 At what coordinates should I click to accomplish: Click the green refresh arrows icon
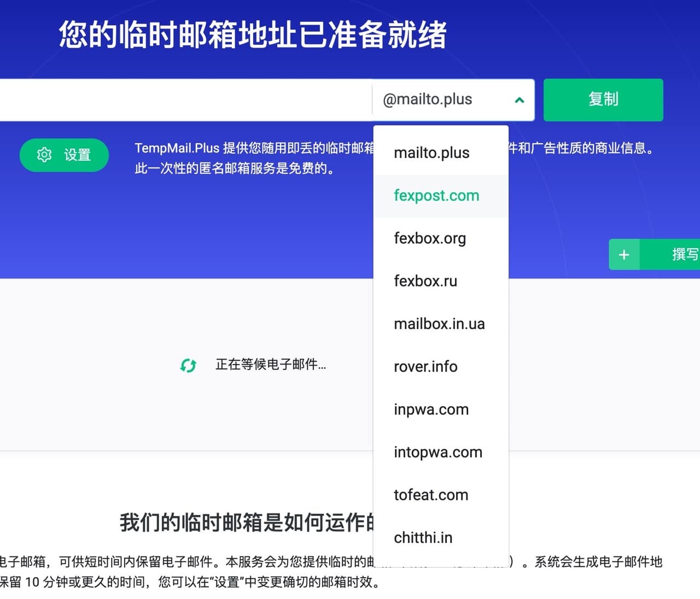point(188,365)
